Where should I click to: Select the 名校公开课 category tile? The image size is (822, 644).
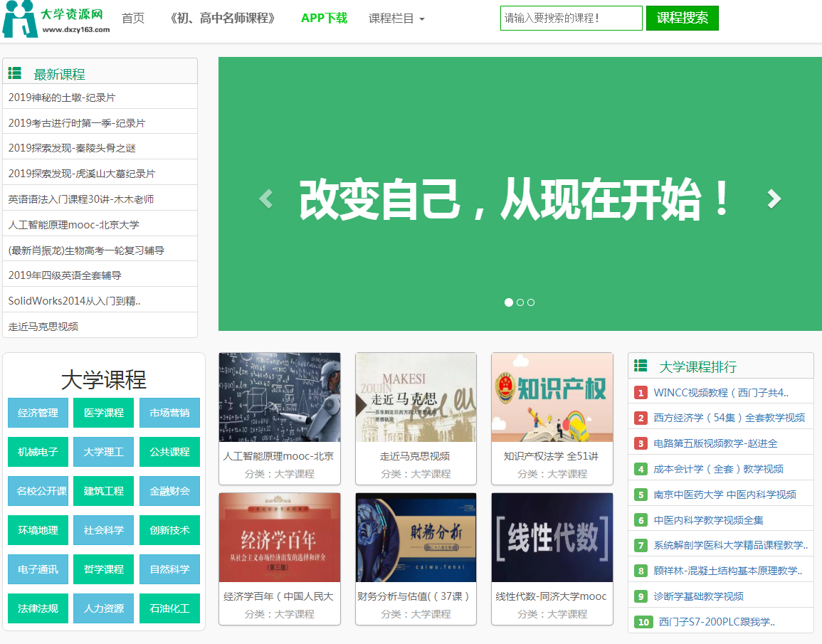coord(38,491)
